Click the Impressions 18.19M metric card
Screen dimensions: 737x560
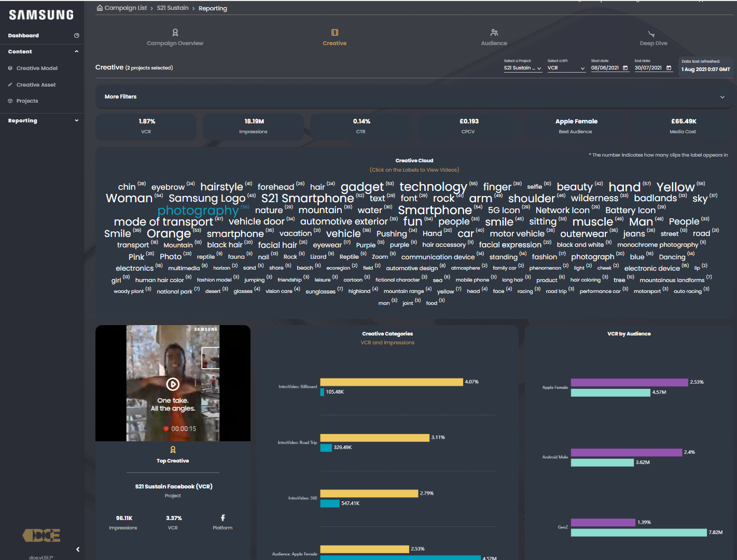[254, 127]
